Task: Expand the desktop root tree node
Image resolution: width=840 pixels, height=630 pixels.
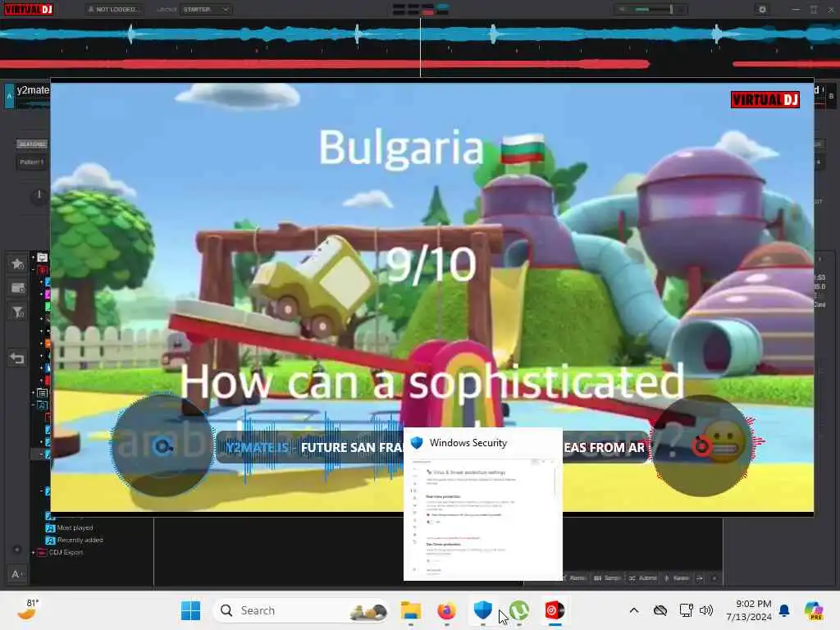Action: point(33,258)
